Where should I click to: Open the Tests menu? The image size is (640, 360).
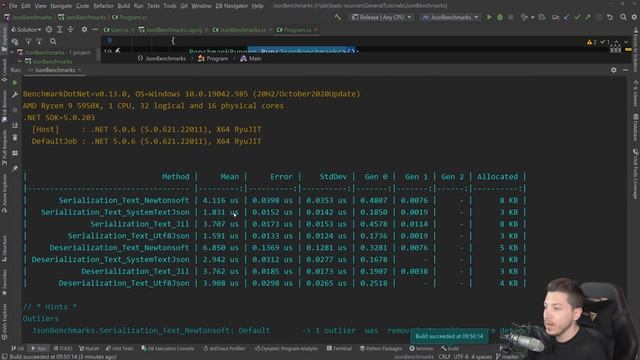tap(153, 6)
